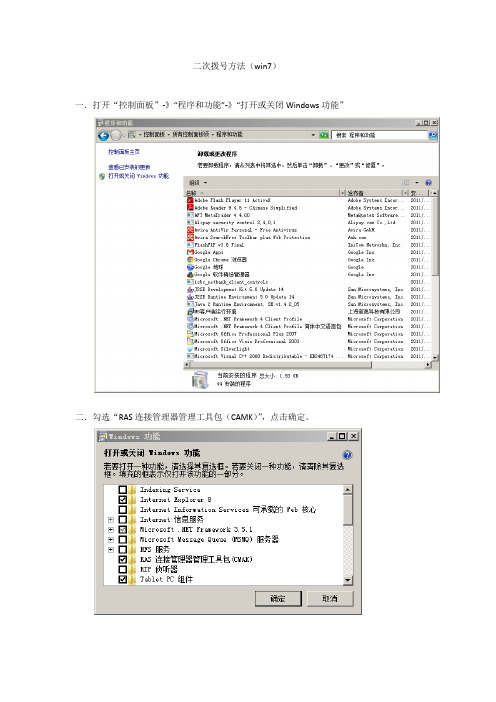The width and height of the screenshot is (496, 702).
Task: Toggle the Indexing Service checkbox
Action: 123,490
